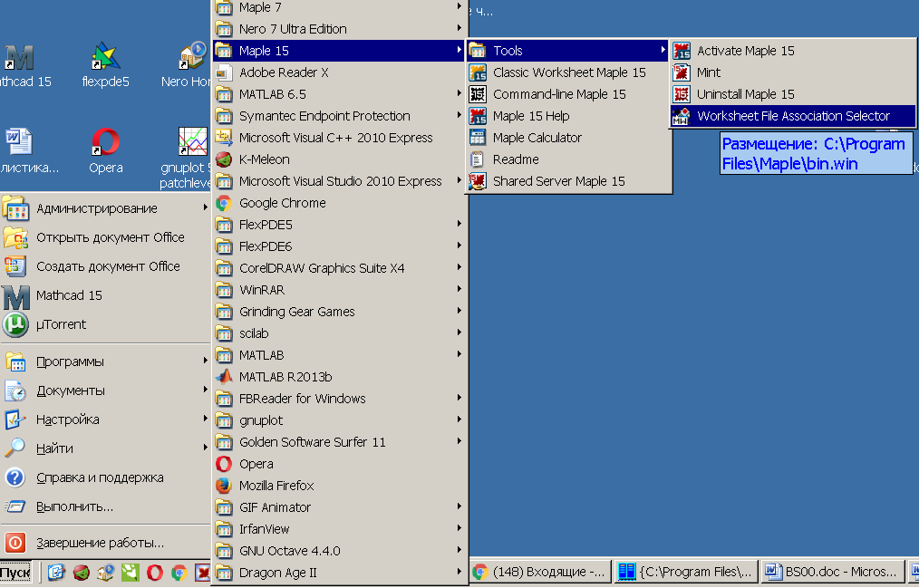This screenshot has height=588, width=919.
Task: Choose Открыть документ Office
Action: (x=105, y=237)
